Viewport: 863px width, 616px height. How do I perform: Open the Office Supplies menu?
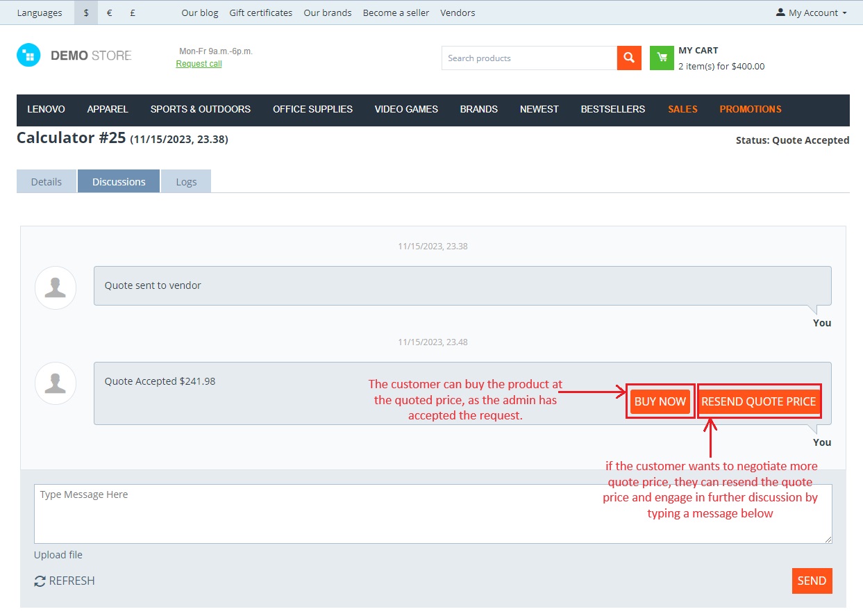coord(312,109)
